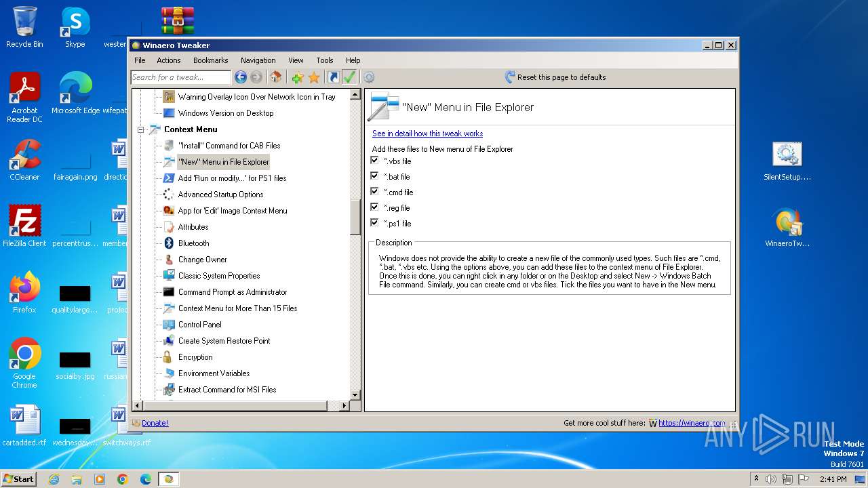Click the Attributes tweak icon

[169, 227]
